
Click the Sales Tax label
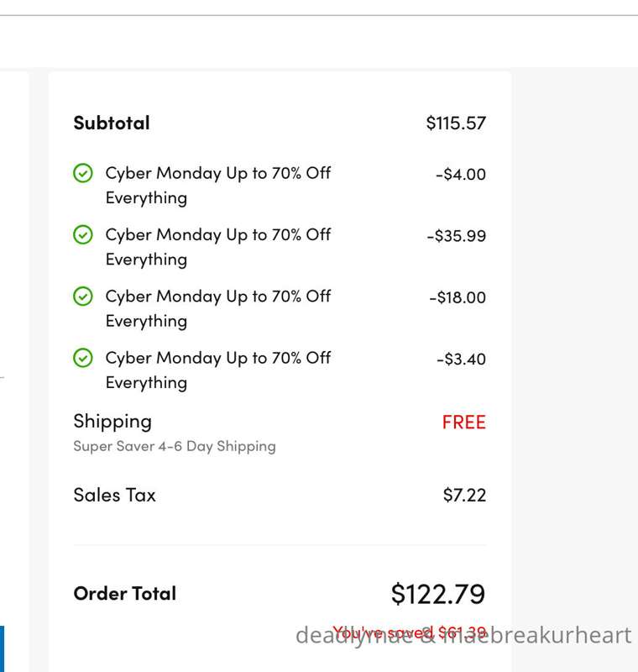coord(114,495)
